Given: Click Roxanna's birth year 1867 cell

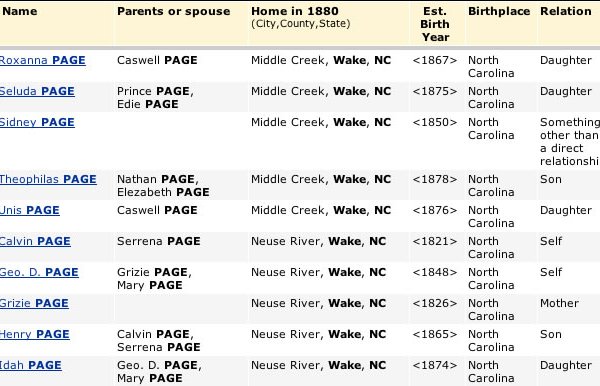Looking at the screenshot, I should click(435, 60).
